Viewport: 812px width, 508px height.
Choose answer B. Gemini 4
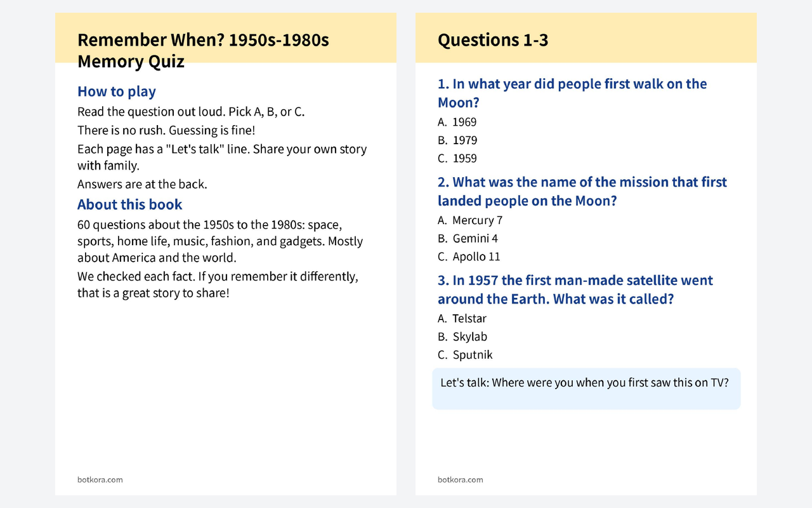pos(468,239)
